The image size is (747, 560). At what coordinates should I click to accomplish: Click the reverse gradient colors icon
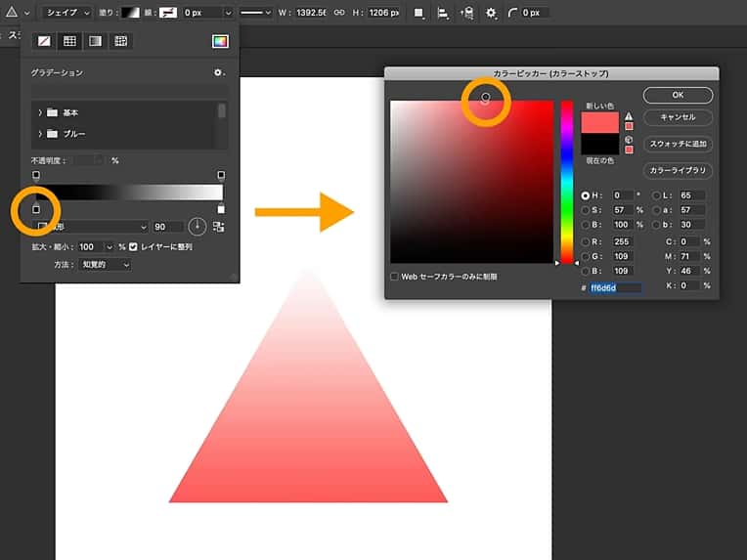tap(219, 227)
